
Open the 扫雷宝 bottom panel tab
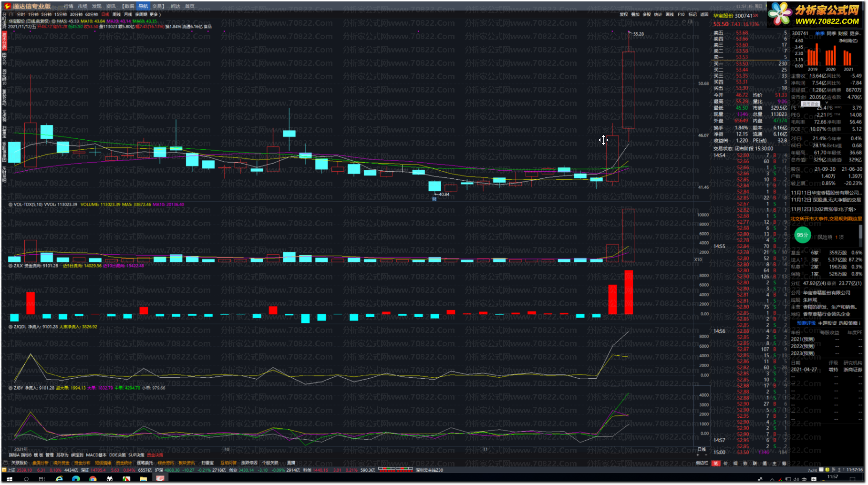(x=207, y=463)
